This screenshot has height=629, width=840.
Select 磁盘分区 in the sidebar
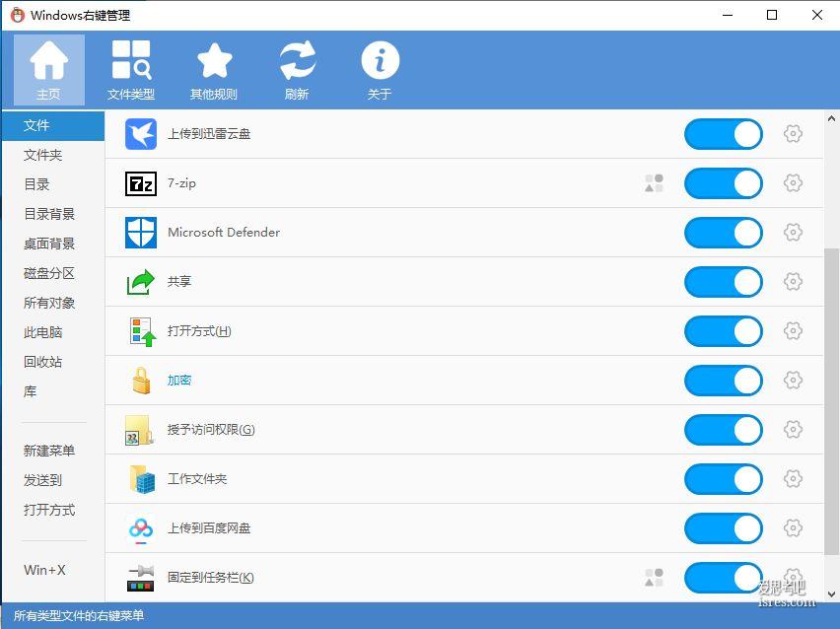click(x=53, y=273)
